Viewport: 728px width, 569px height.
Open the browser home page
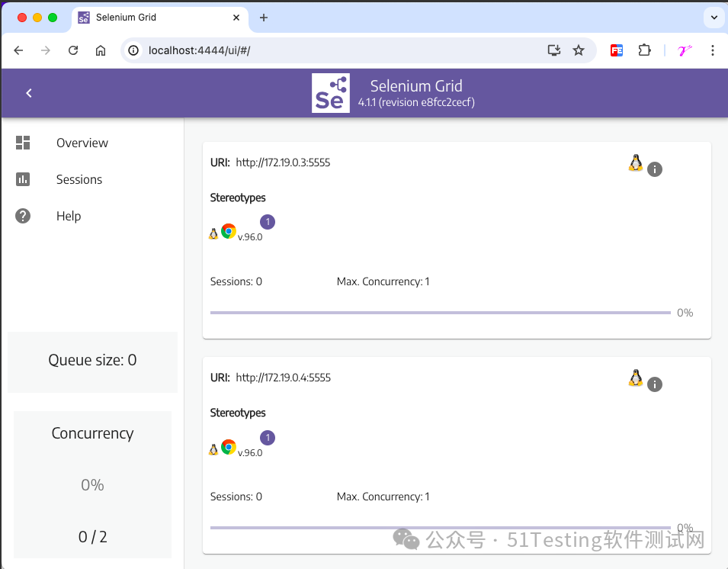pos(101,50)
